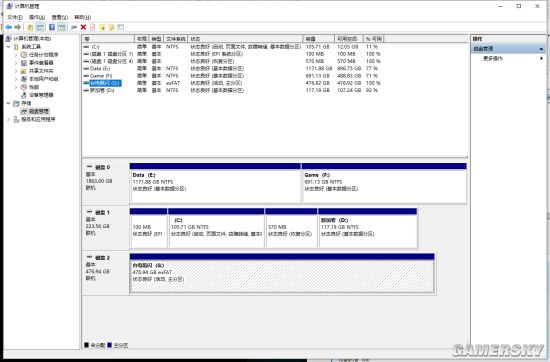The height and width of the screenshot is (362, 550).
Task: Select the (C:) 105.71 GB partition on Disk 1
Action: [x=216, y=228]
